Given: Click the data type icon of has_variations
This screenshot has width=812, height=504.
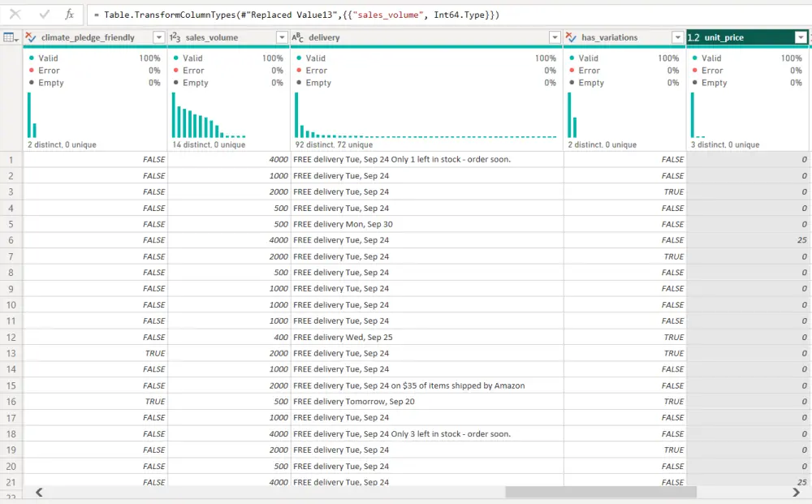Looking at the screenshot, I should click(571, 37).
